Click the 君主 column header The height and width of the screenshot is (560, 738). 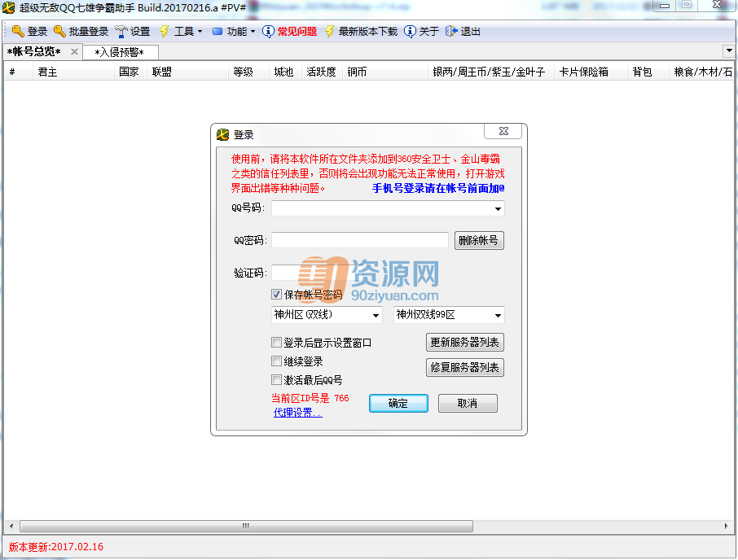(x=73, y=72)
